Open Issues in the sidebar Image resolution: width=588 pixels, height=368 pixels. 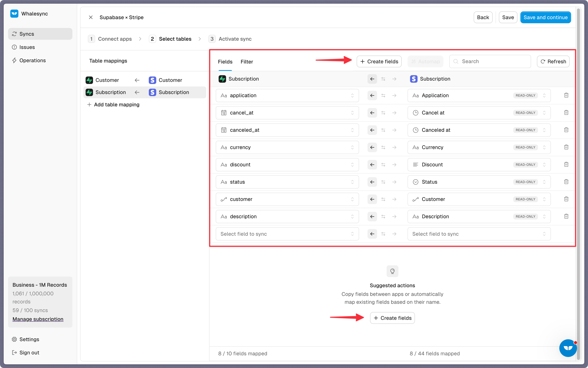coord(40,47)
